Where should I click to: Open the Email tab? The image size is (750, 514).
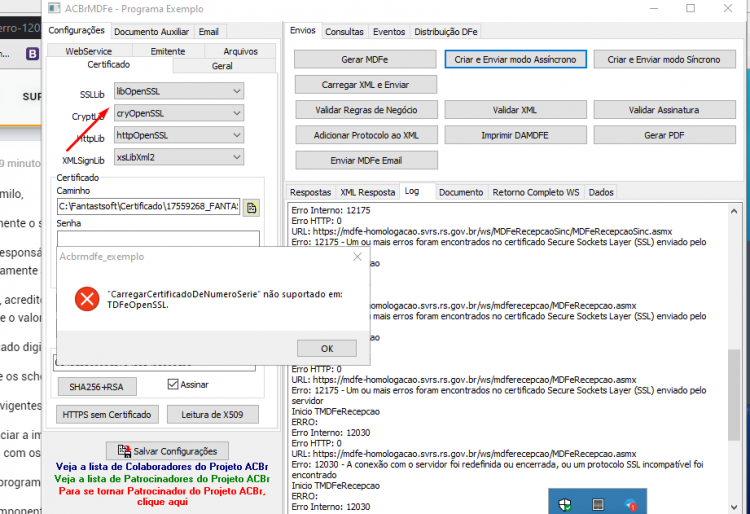click(x=209, y=32)
